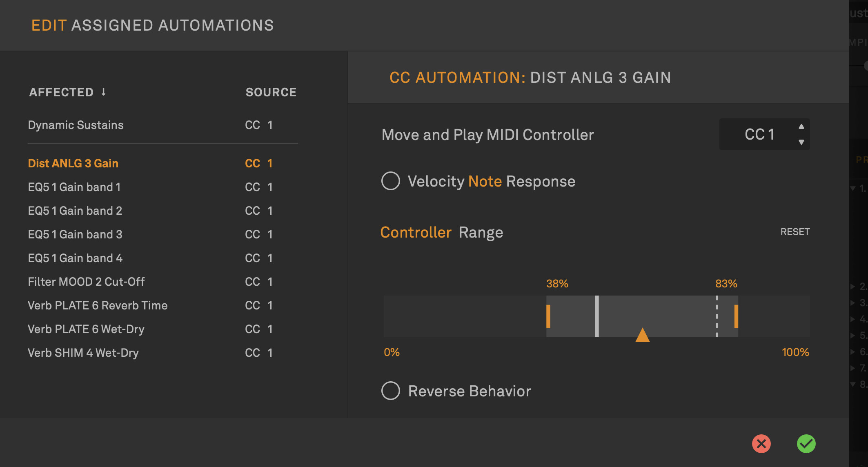
Task: Click the right orange range handle at 83%
Action: point(736,316)
